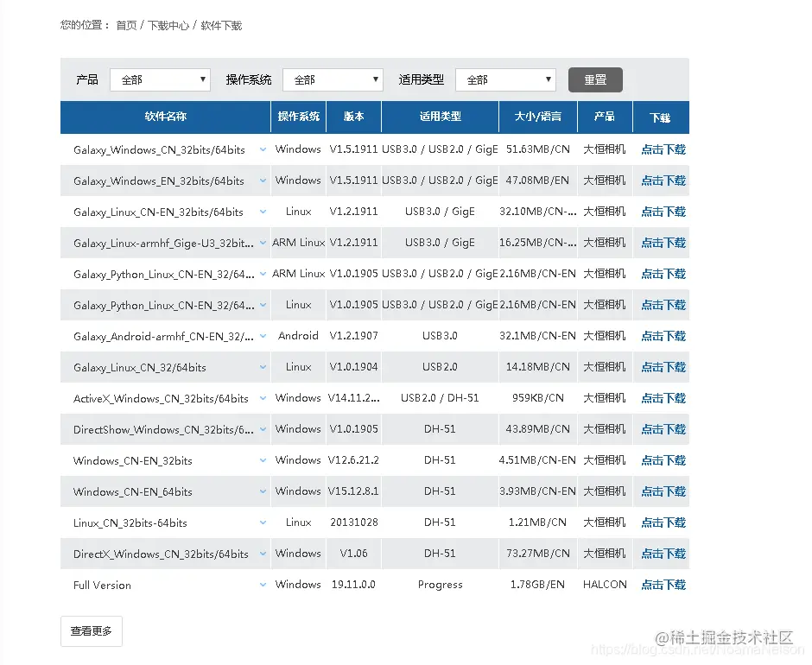812x665 pixels.
Task: Expand Linux_CN_32bits-64bits row chevron
Action: click(263, 522)
